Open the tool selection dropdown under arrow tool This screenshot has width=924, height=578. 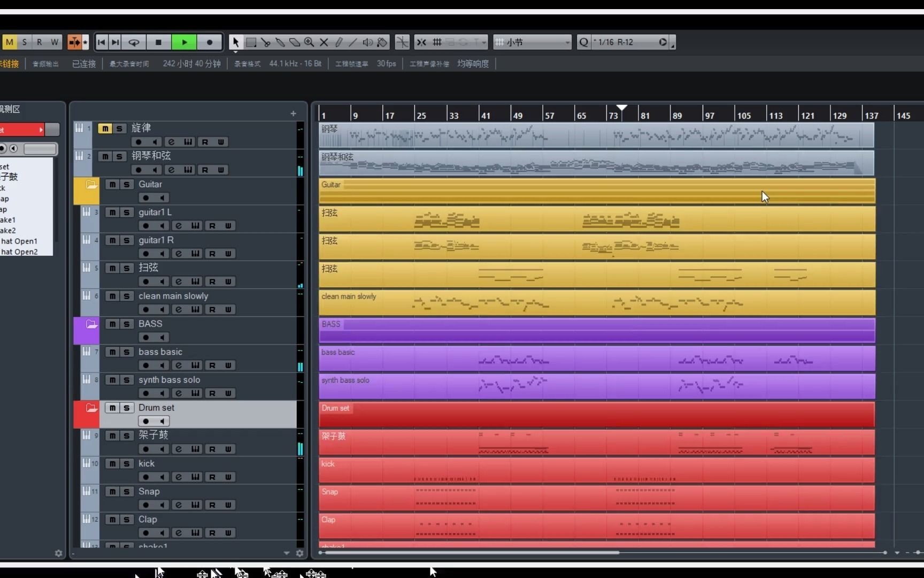click(x=235, y=51)
